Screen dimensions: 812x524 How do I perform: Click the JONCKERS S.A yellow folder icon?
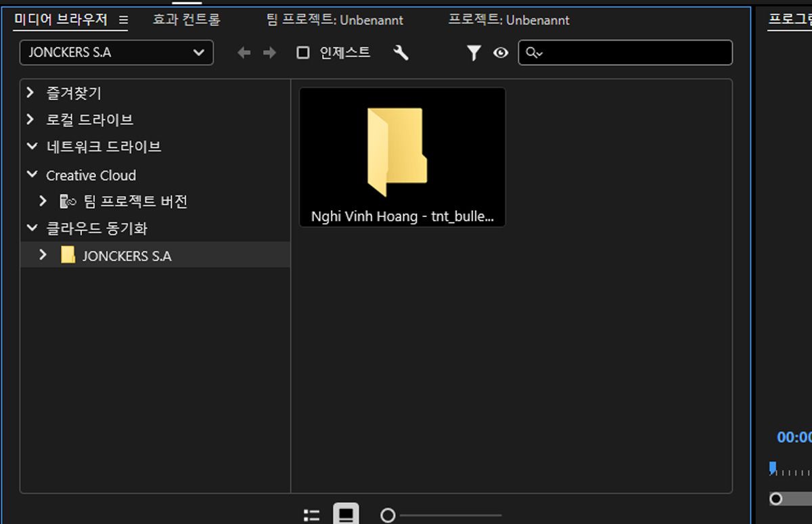pos(68,255)
